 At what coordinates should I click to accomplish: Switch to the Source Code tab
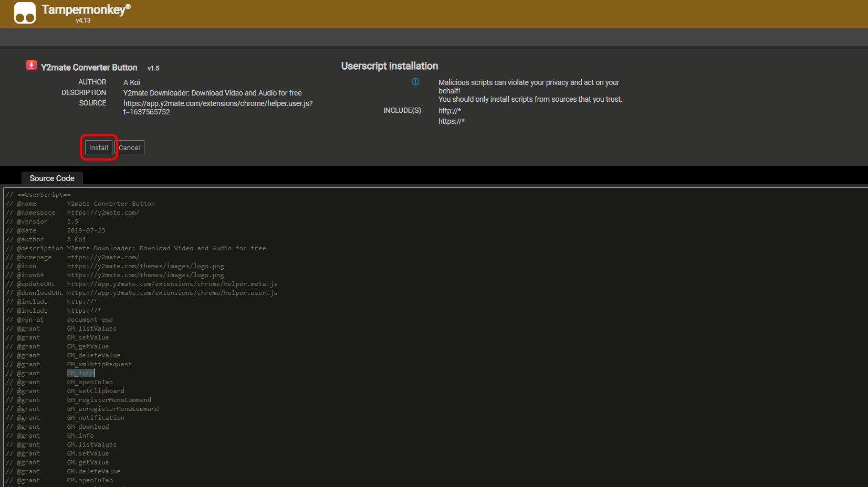52,178
